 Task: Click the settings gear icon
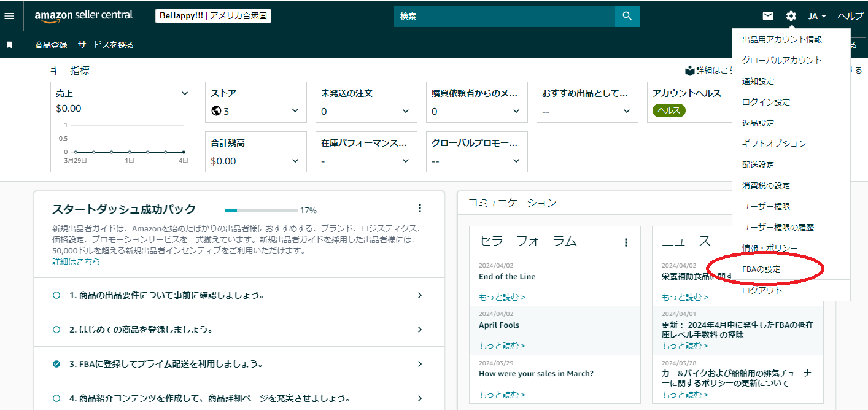click(x=791, y=16)
